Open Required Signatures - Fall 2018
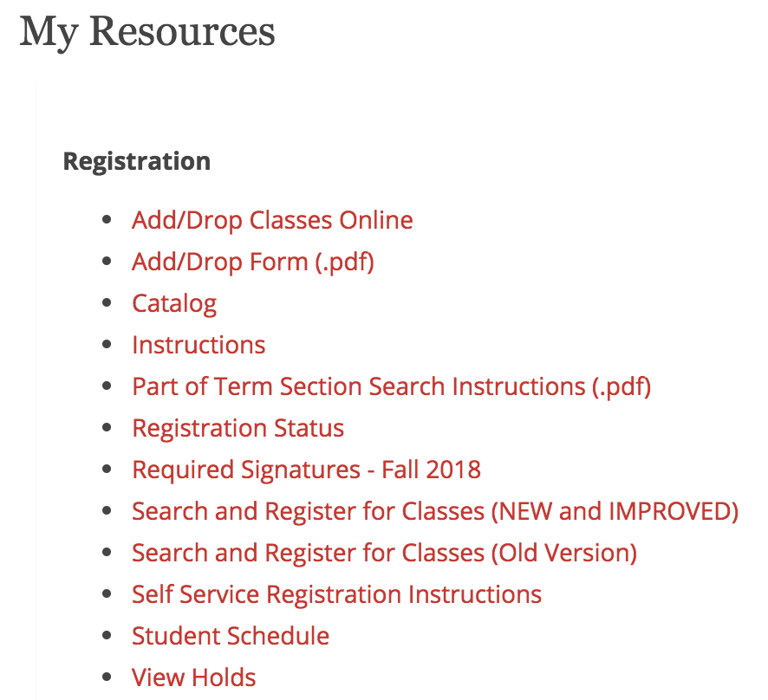Screen dimensions: 768x700 307,470
